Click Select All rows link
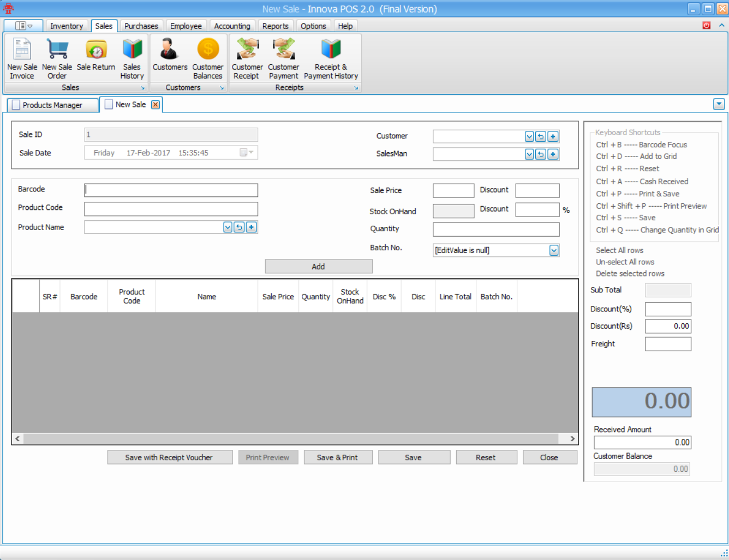This screenshot has height=560, width=729. coord(619,250)
